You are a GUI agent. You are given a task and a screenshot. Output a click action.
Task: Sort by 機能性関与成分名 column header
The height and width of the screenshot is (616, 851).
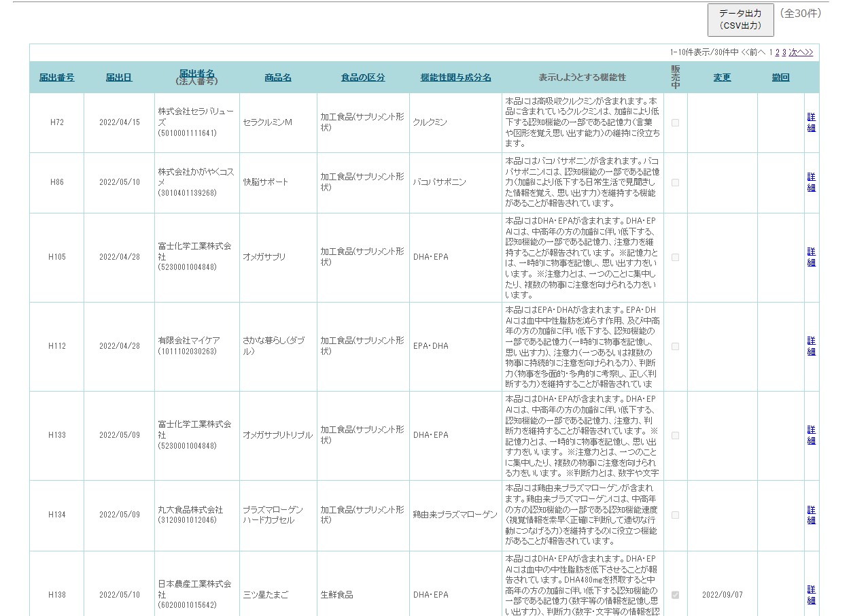click(x=455, y=78)
